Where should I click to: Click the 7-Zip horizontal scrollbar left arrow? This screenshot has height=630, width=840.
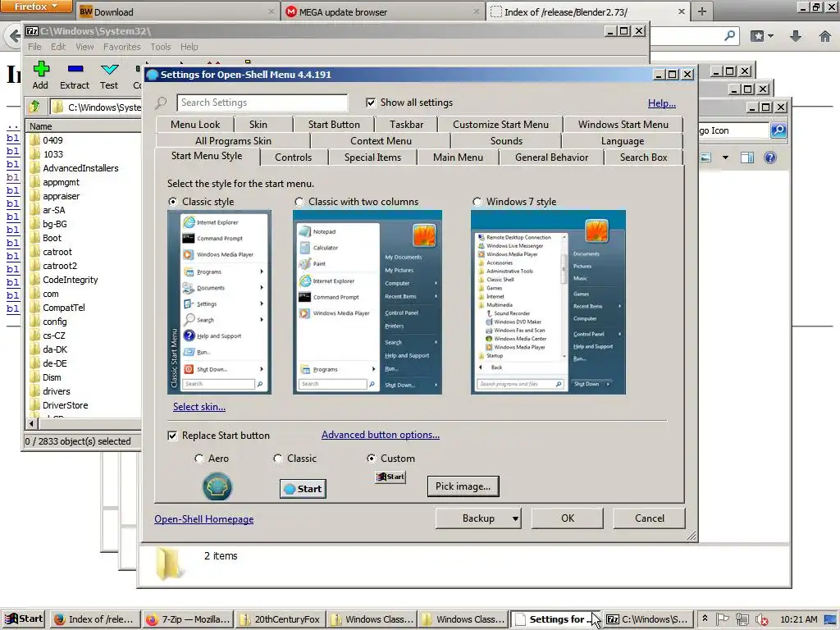(x=31, y=424)
